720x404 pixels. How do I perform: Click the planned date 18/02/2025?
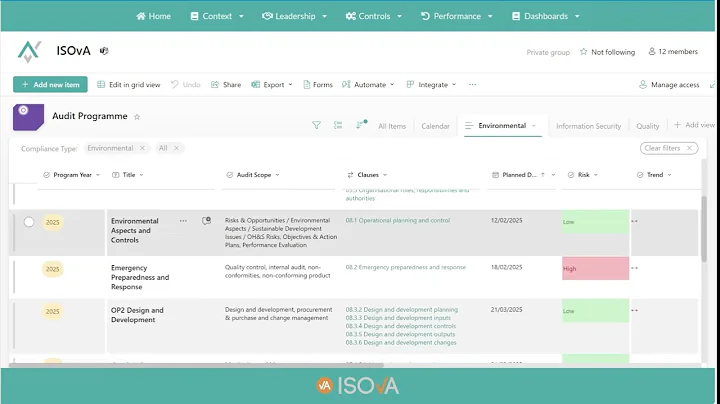[x=506, y=267]
